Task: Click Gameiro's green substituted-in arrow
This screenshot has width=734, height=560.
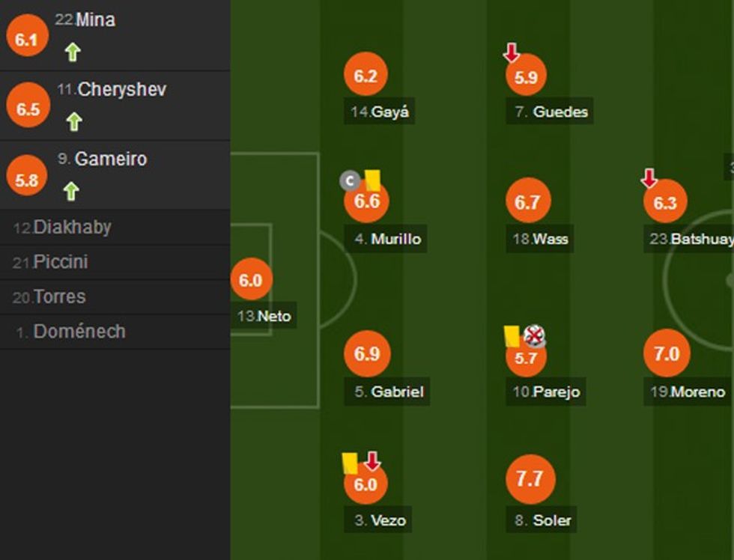Action: pyautogui.click(x=71, y=191)
